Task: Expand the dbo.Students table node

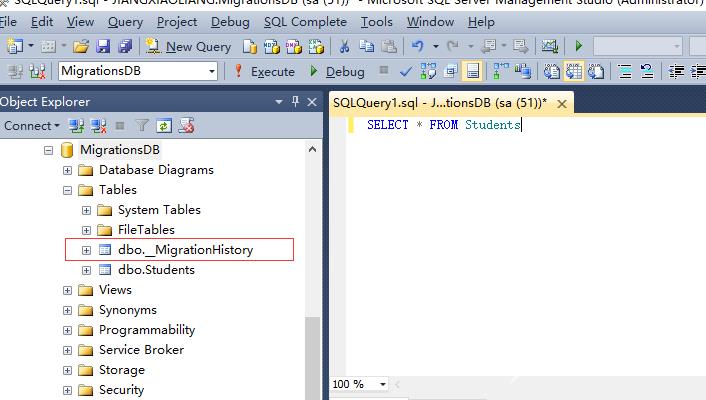Action: tap(86, 270)
